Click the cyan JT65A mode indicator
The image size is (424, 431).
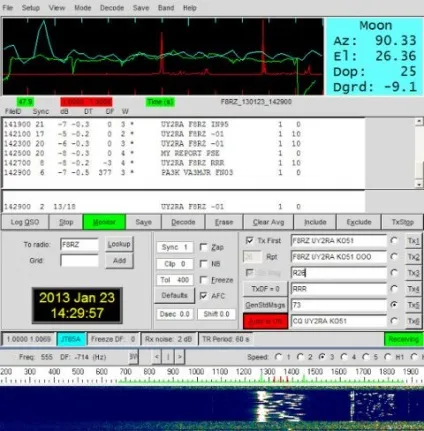coord(71,339)
